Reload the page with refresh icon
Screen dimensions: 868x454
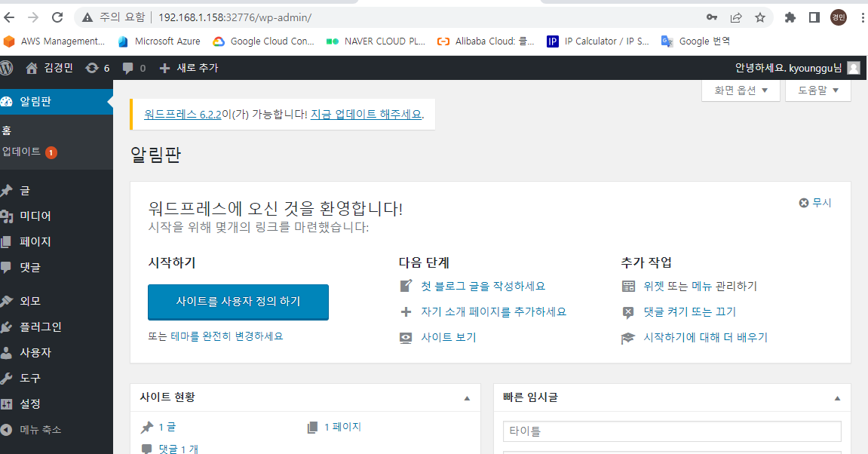57,17
